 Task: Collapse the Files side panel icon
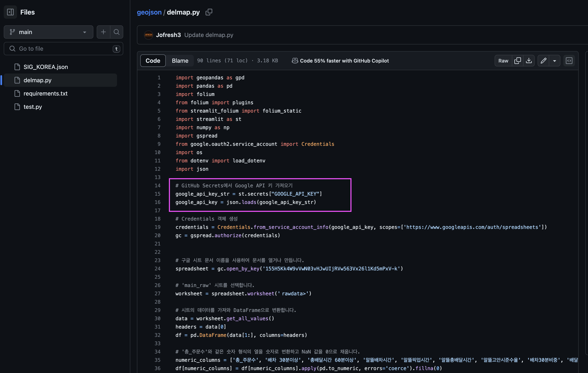10,12
